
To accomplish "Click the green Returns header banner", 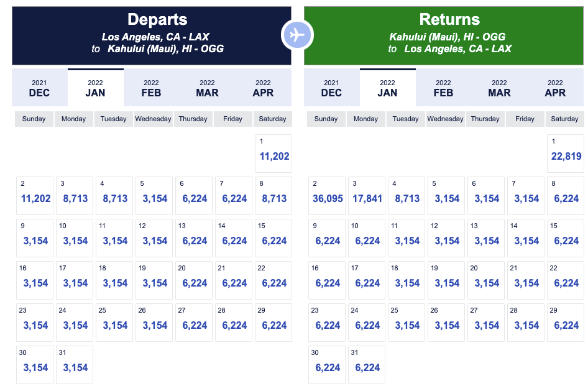I will coord(444,35).
